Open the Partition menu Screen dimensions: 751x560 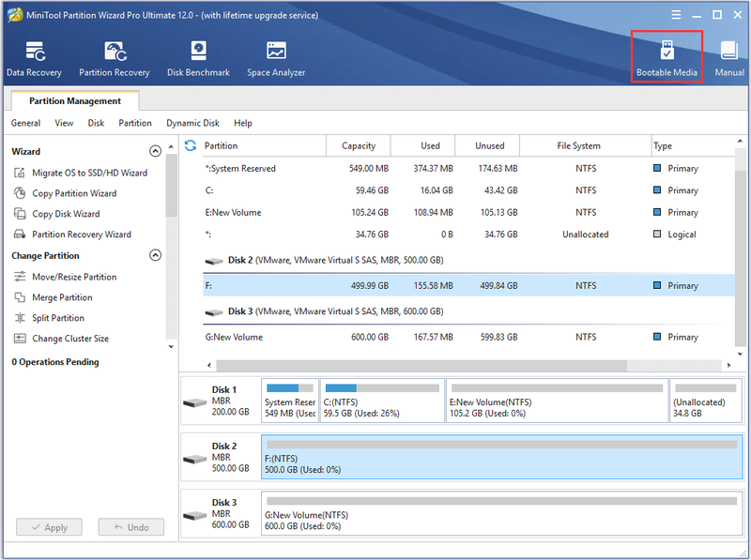135,123
